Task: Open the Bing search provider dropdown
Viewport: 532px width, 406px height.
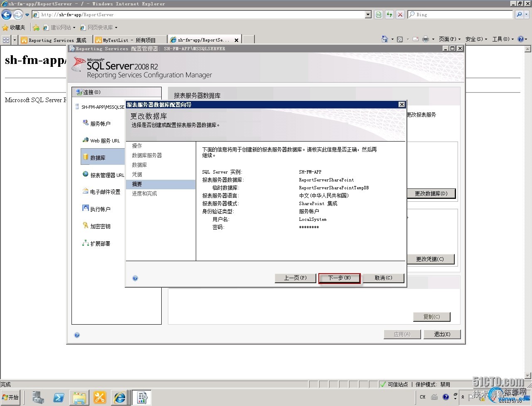Action: [x=527, y=15]
